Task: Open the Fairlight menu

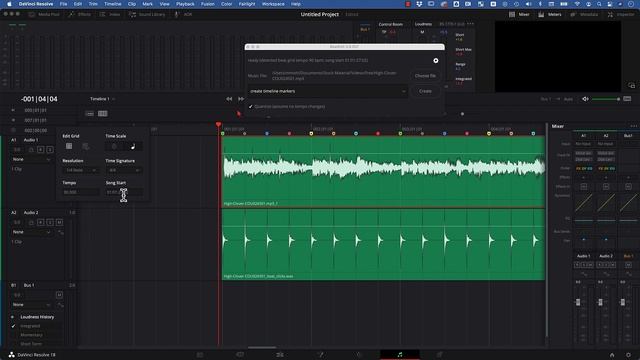Action: pos(247,4)
